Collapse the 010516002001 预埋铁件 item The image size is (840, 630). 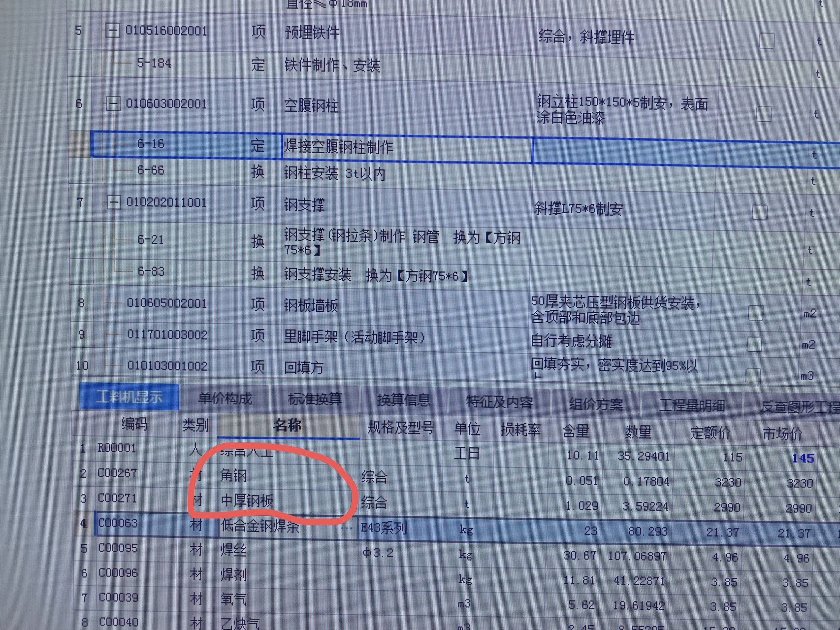[113, 31]
